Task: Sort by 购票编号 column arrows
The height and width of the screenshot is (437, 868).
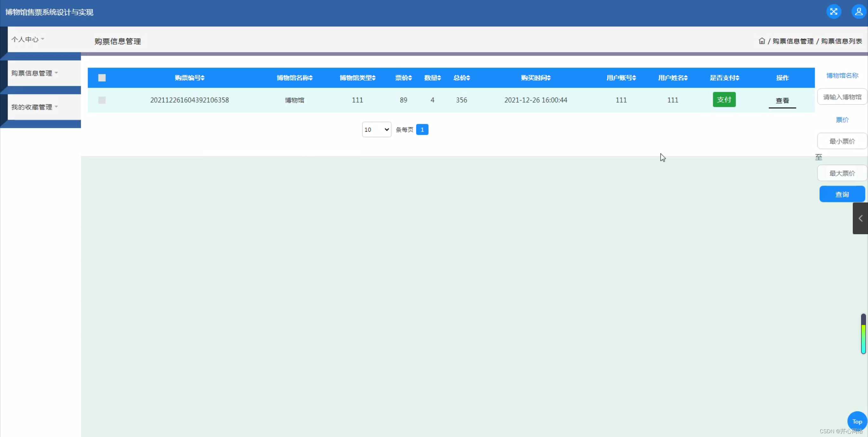Action: point(202,78)
